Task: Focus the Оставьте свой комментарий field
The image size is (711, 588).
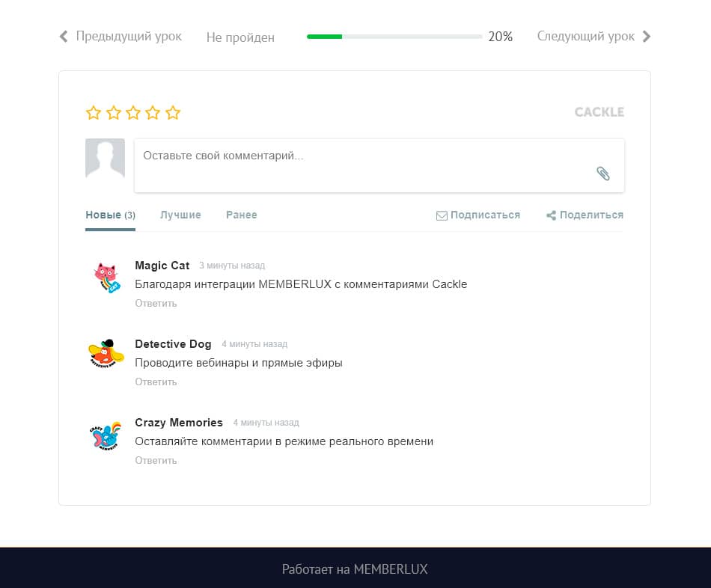Action: pyautogui.click(x=379, y=165)
